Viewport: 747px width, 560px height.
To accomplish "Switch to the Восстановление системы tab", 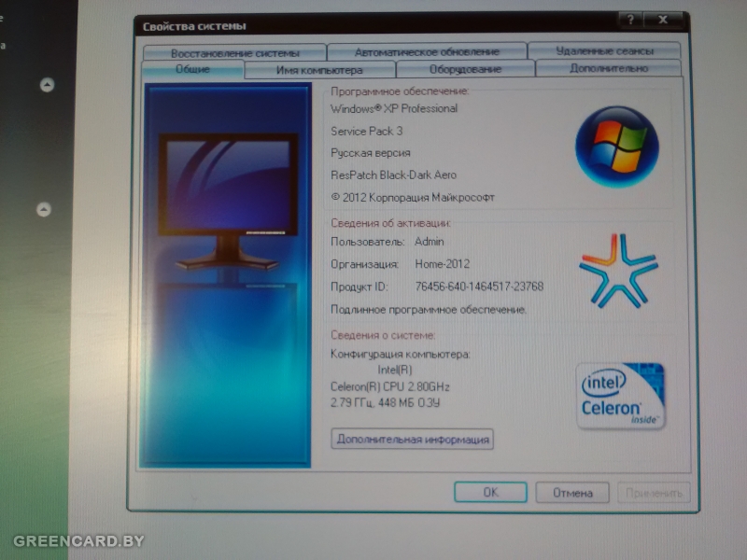I will coord(235,52).
